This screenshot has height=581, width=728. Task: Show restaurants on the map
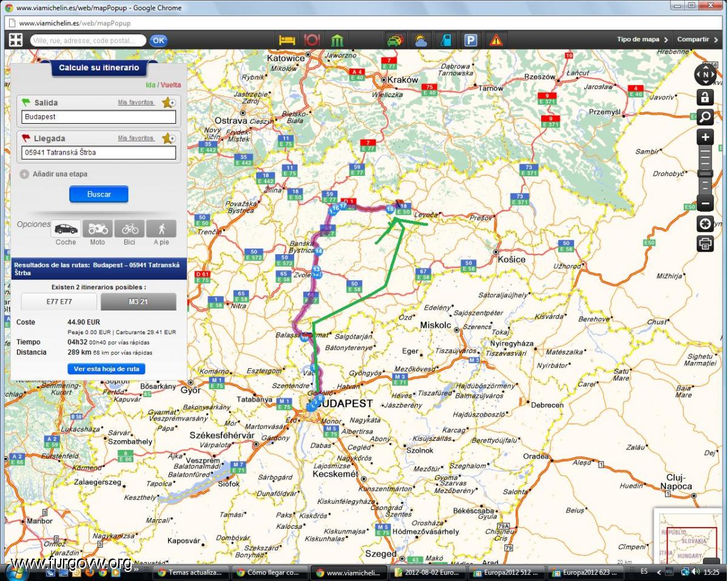tap(312, 40)
